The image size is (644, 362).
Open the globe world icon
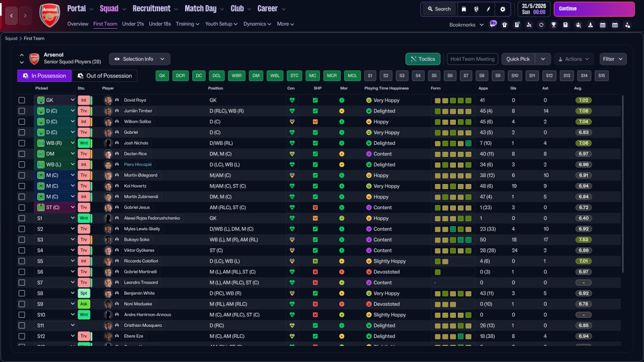(476, 9)
